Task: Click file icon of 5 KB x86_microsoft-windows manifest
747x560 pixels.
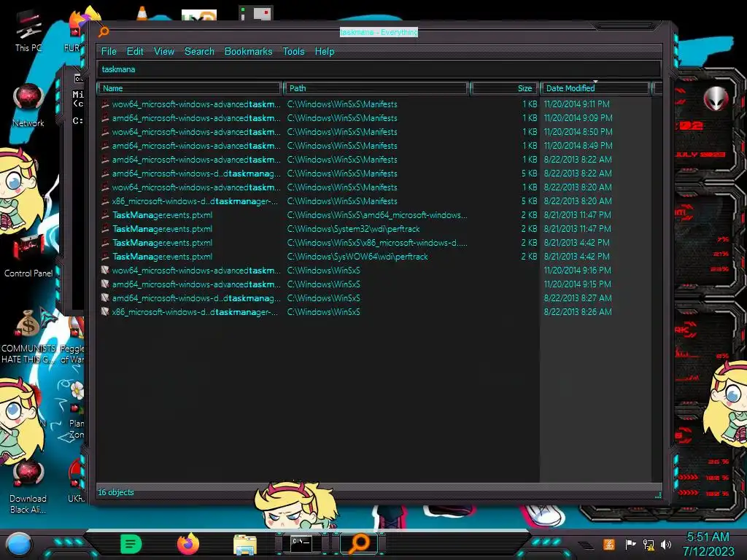Action: [x=105, y=201]
